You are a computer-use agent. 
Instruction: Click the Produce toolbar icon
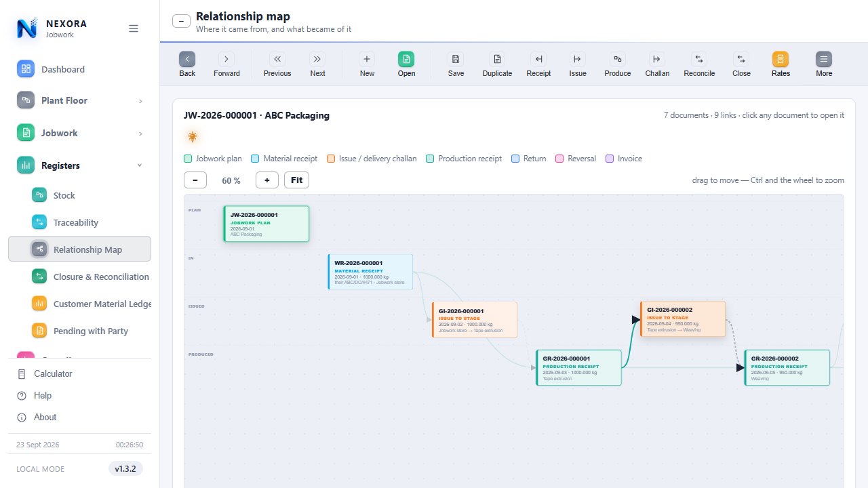(x=617, y=59)
